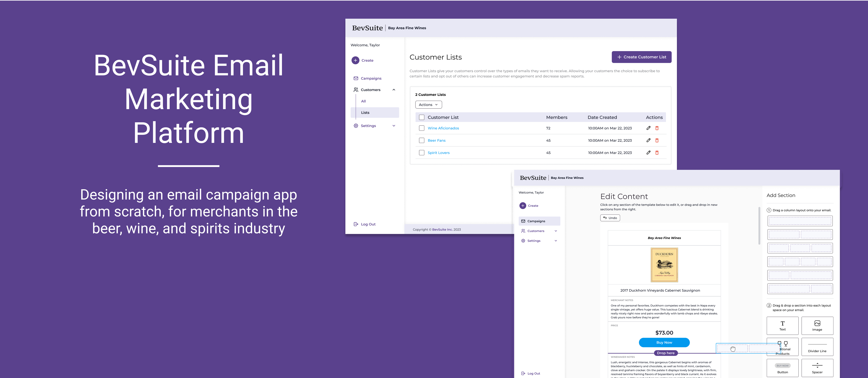Click the Create plus icon in Customer Lists window
The image size is (868, 378).
coord(355,60)
